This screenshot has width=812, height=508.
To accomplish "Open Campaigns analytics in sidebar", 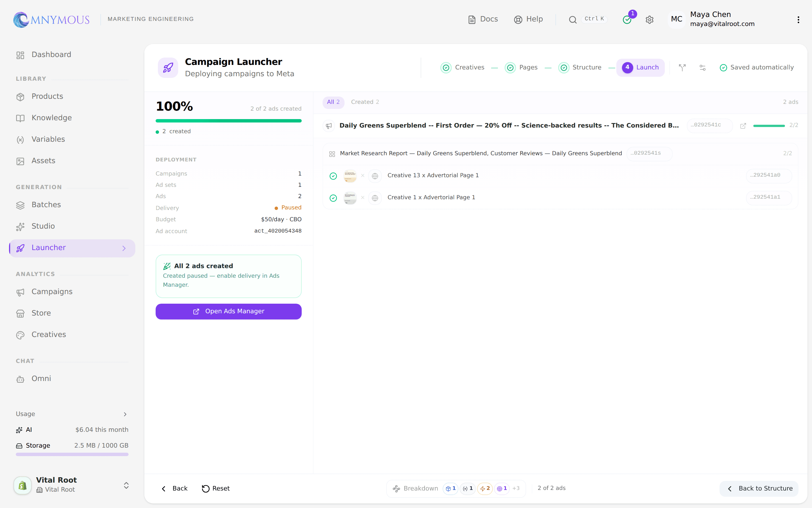I will tap(72, 292).
